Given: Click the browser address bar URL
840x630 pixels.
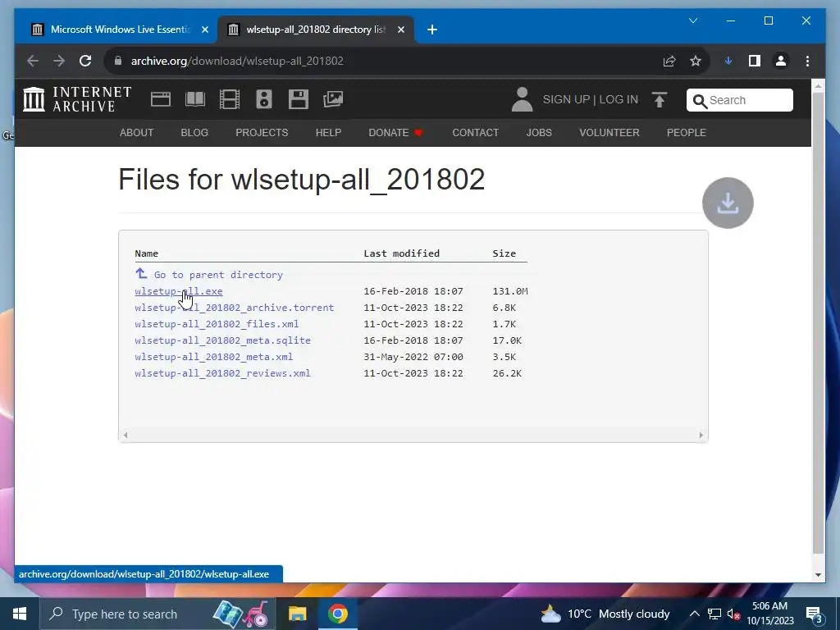Looking at the screenshot, I should click(x=237, y=61).
